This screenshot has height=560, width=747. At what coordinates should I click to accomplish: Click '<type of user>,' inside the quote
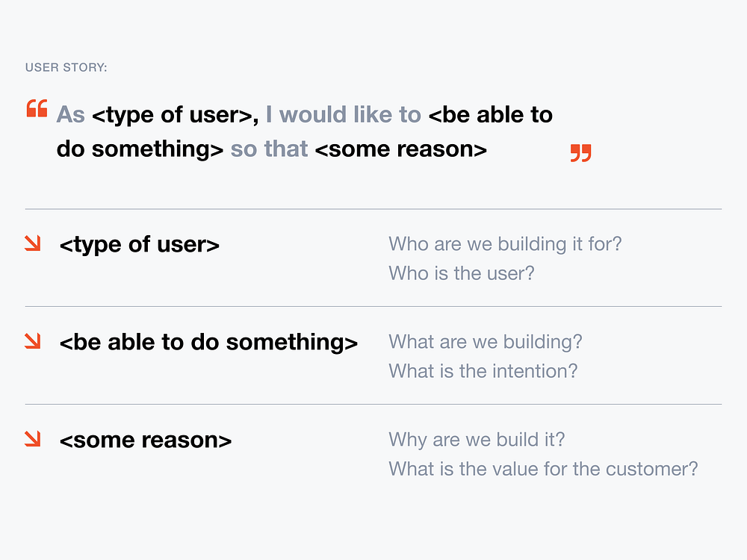tap(176, 115)
